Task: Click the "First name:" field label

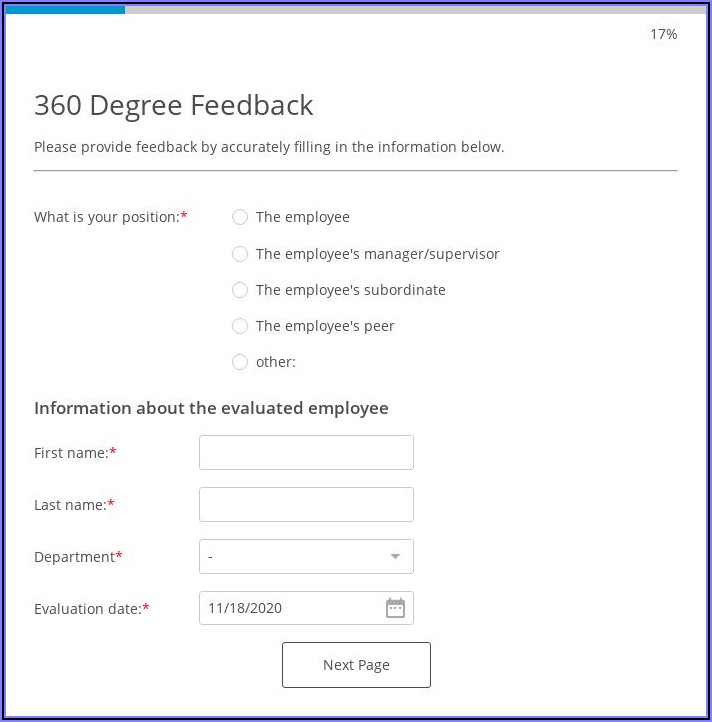Action: tap(71, 453)
